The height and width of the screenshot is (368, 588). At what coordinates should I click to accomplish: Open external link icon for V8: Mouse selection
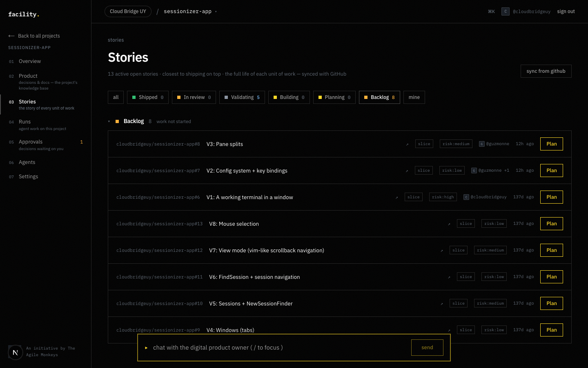(x=449, y=224)
